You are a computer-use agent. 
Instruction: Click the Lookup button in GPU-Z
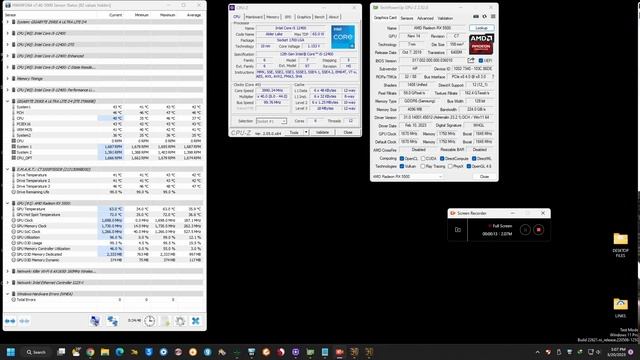click(x=482, y=28)
